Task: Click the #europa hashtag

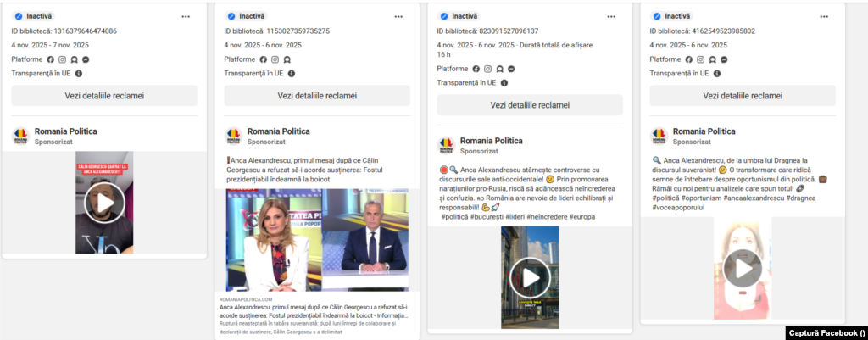Action: [582, 217]
